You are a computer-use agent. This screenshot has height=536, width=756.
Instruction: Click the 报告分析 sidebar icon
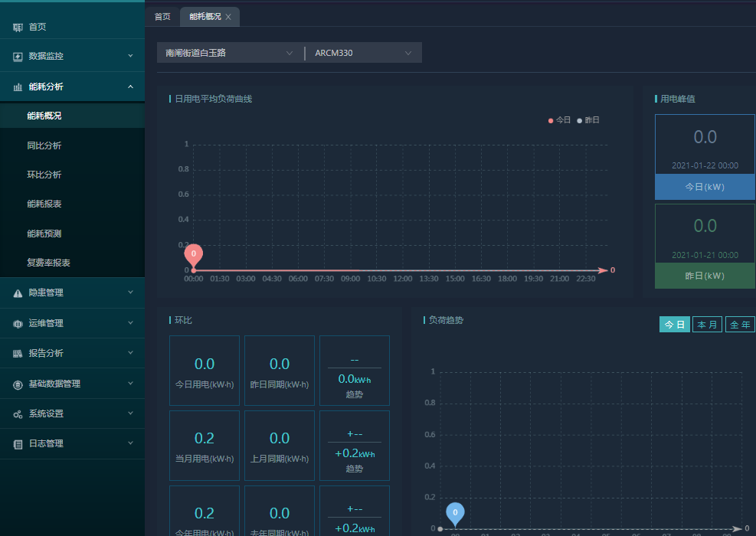(x=18, y=354)
